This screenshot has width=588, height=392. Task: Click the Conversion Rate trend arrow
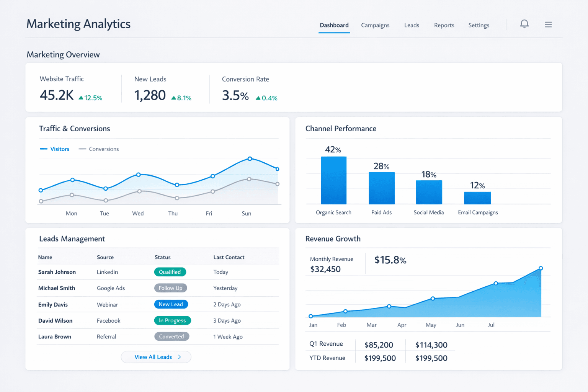258,98
